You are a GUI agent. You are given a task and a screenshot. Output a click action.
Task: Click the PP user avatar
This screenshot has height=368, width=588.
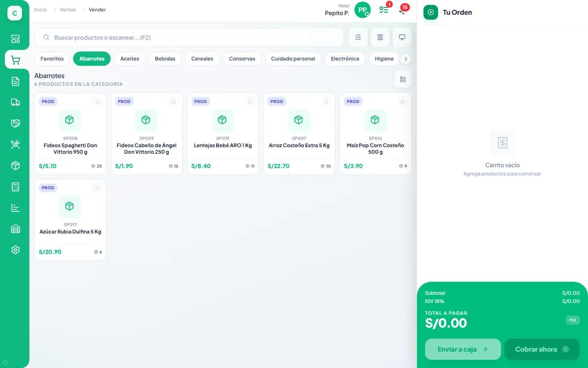(363, 10)
